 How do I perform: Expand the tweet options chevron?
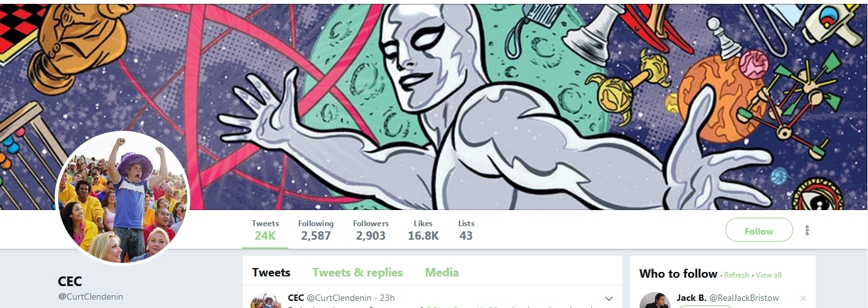609,298
